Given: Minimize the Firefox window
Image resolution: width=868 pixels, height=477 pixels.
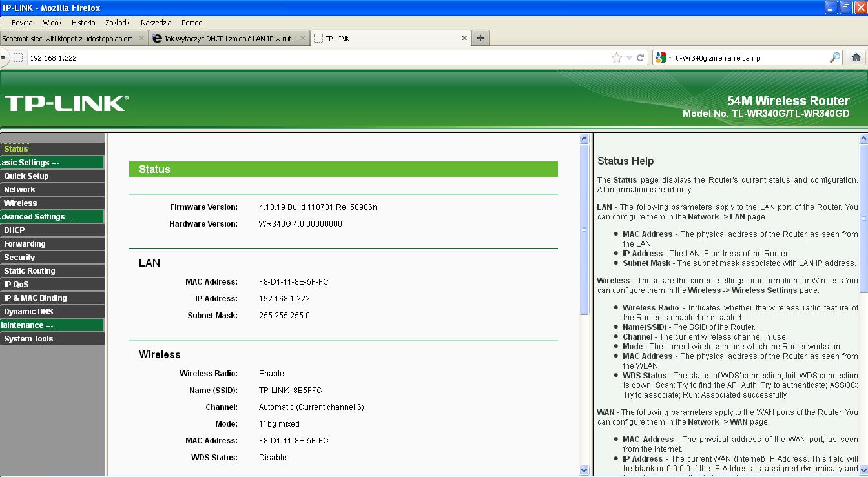Looking at the screenshot, I should point(831,7).
